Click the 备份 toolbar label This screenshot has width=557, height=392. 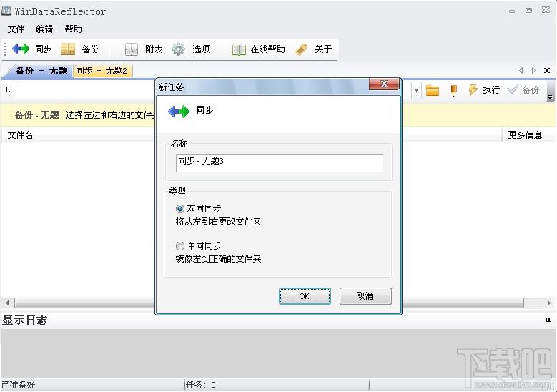pos(90,49)
